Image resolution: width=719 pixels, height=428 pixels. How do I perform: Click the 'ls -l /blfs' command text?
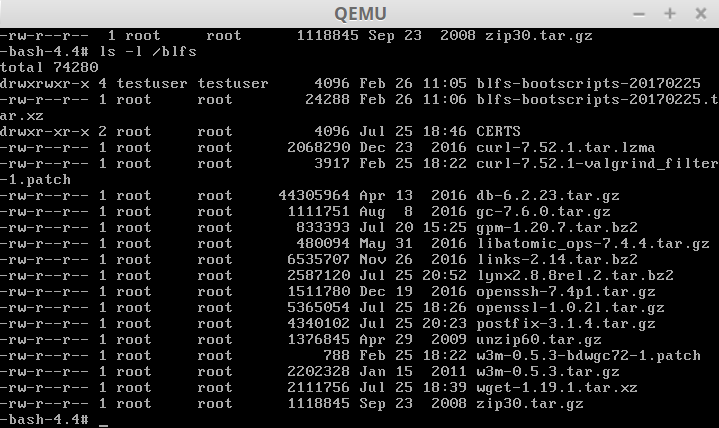[148, 51]
